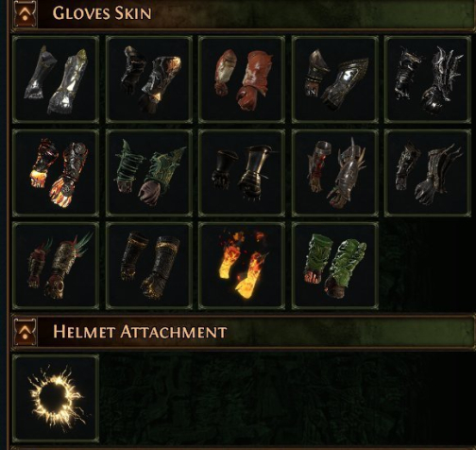The width and height of the screenshot is (476, 450).
Task: Pick the green vine-wrapped gloves skin
Action: (149, 173)
